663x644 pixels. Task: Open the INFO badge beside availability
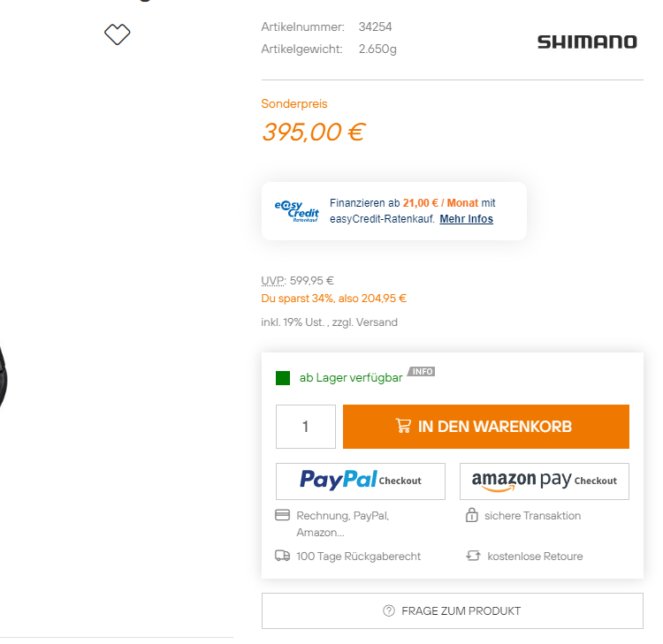(422, 372)
